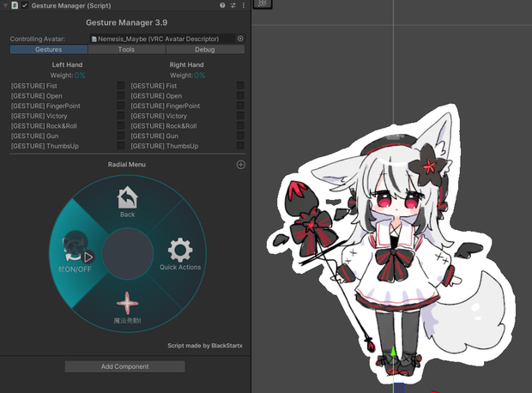Image resolution: width=532 pixels, height=393 pixels.
Task: Select Back in the radial menu
Action: click(127, 202)
